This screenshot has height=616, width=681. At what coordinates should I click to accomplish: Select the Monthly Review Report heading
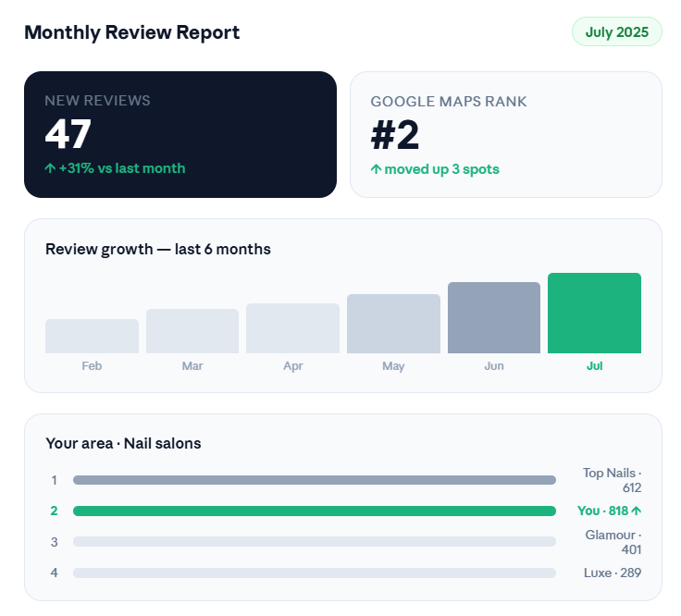(x=131, y=32)
